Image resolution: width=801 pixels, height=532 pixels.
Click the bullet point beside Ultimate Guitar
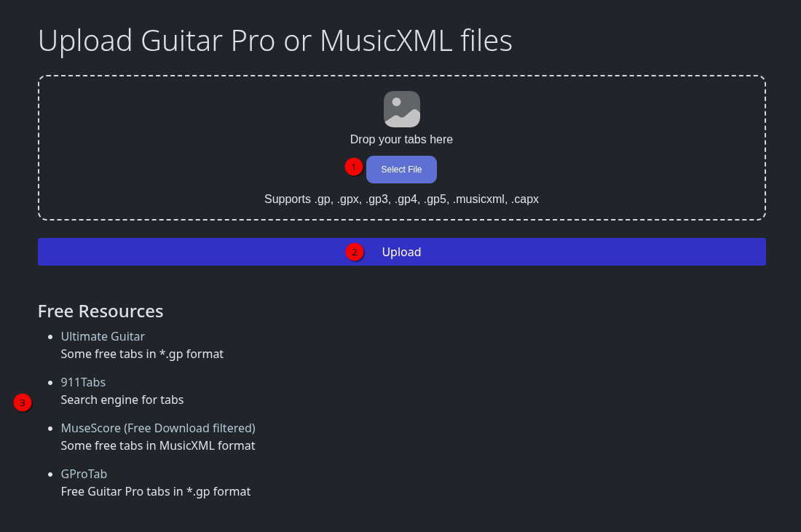(50, 337)
